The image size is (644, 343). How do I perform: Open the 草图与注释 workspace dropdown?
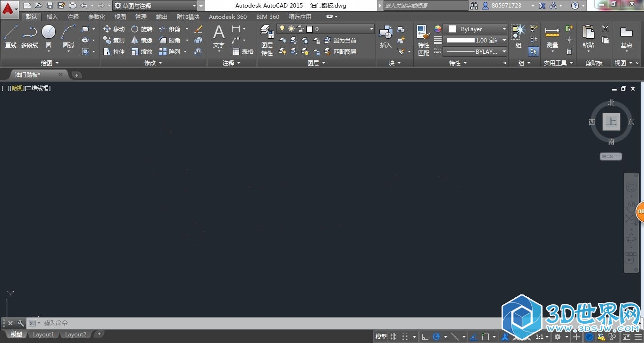(155, 6)
